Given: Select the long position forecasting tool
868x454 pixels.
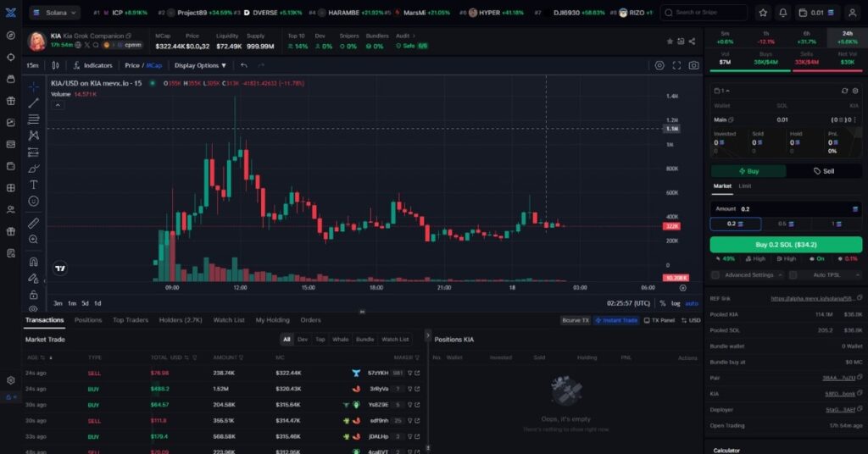Looking at the screenshot, I should [33, 152].
